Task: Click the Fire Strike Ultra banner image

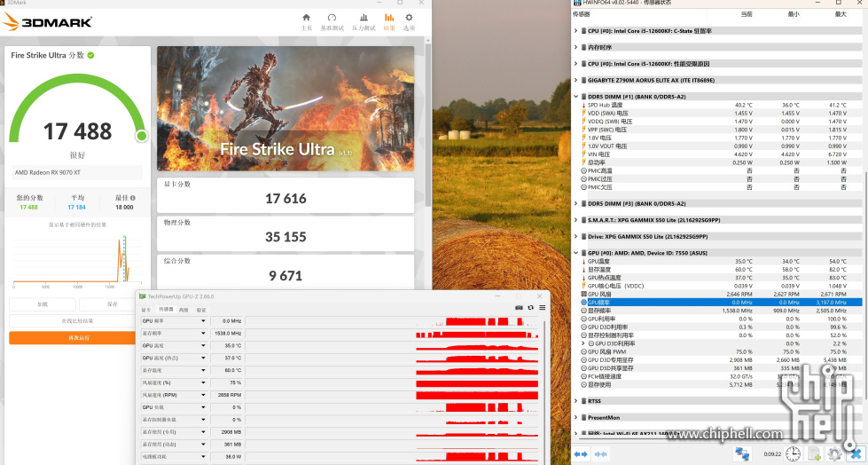Action: [285, 108]
